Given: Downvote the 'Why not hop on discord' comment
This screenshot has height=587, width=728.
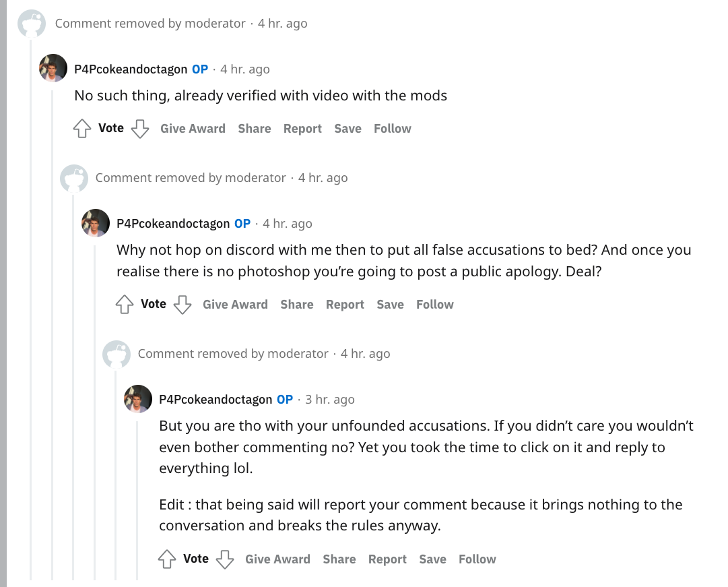Looking at the screenshot, I should click(183, 305).
